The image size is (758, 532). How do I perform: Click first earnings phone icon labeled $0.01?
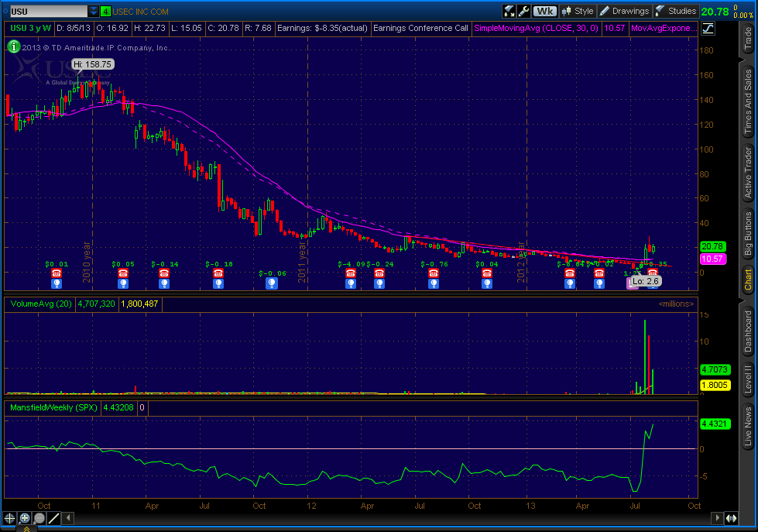[x=57, y=273]
